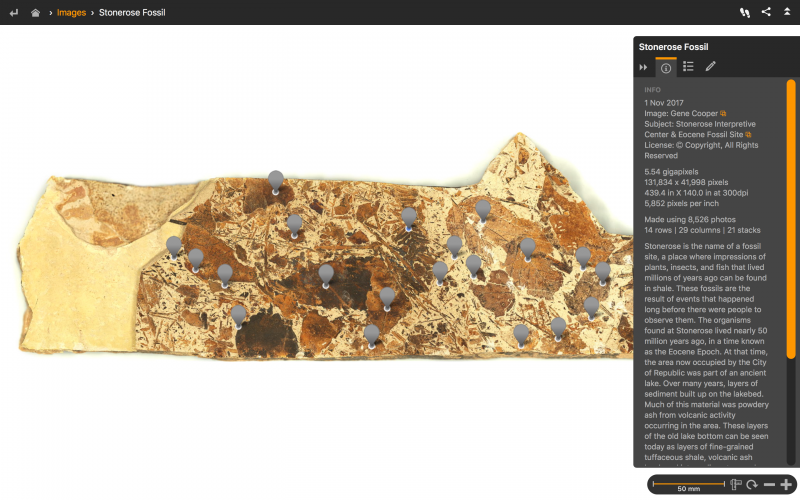Go to the home page icon

click(x=36, y=13)
